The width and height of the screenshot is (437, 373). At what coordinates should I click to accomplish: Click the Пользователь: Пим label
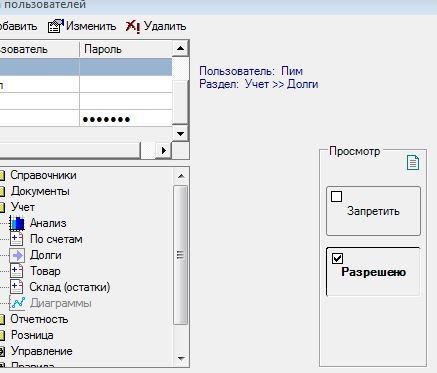pyautogui.click(x=251, y=71)
